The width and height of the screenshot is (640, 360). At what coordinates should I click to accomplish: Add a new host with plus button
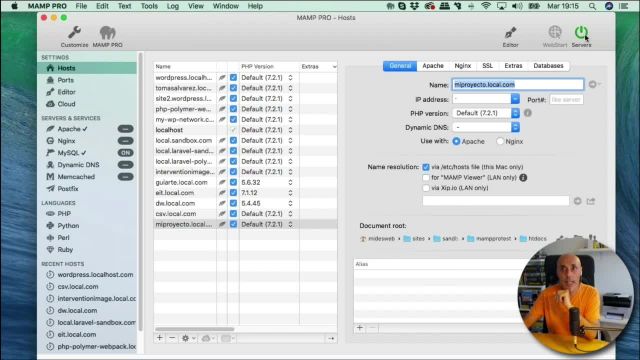pos(160,338)
